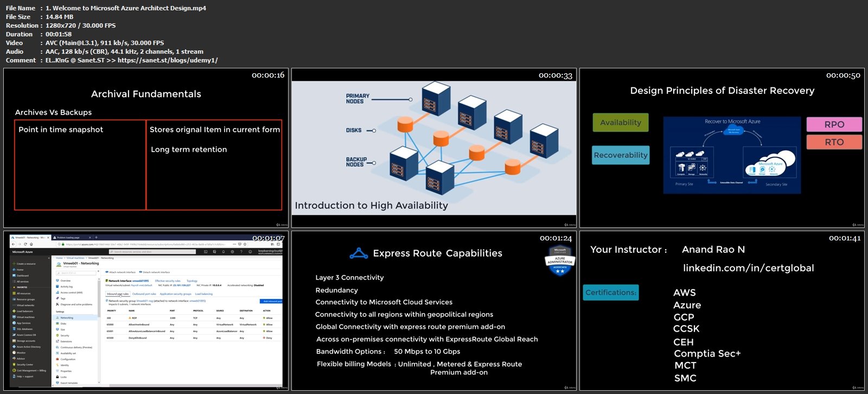Switch to the Load balancing tab
This screenshot has height=394, width=868.
click(203, 294)
